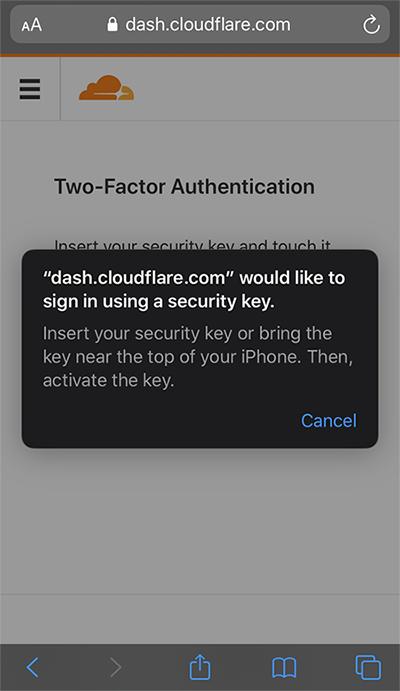Tap the dimmed page area below the dialog
The image size is (400, 691).
click(x=200, y=520)
